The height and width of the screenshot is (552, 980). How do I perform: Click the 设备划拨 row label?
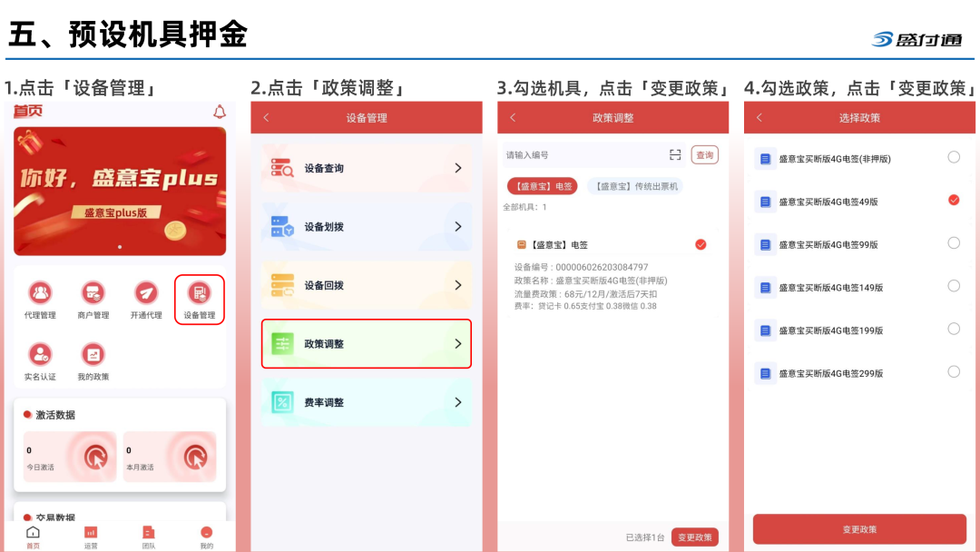coord(324,227)
